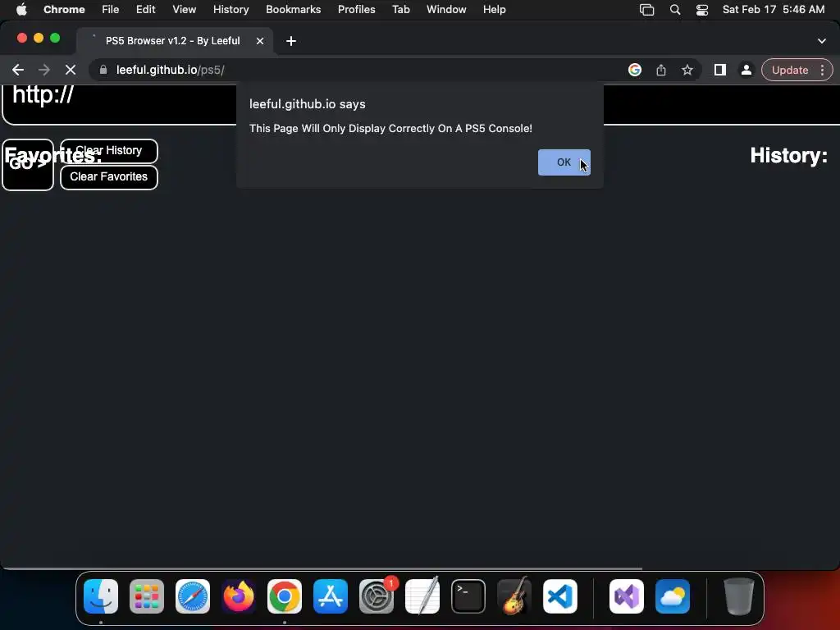Toggle the Chrome side panel

(x=720, y=71)
